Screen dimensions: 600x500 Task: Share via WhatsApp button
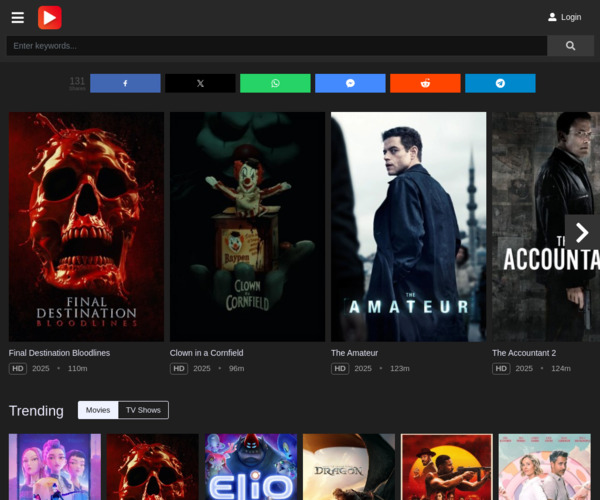(x=275, y=83)
